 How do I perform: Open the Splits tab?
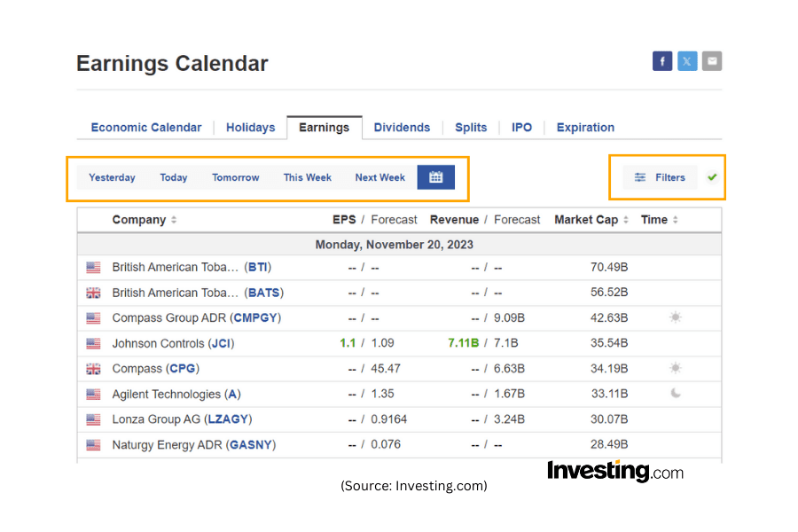[471, 128]
